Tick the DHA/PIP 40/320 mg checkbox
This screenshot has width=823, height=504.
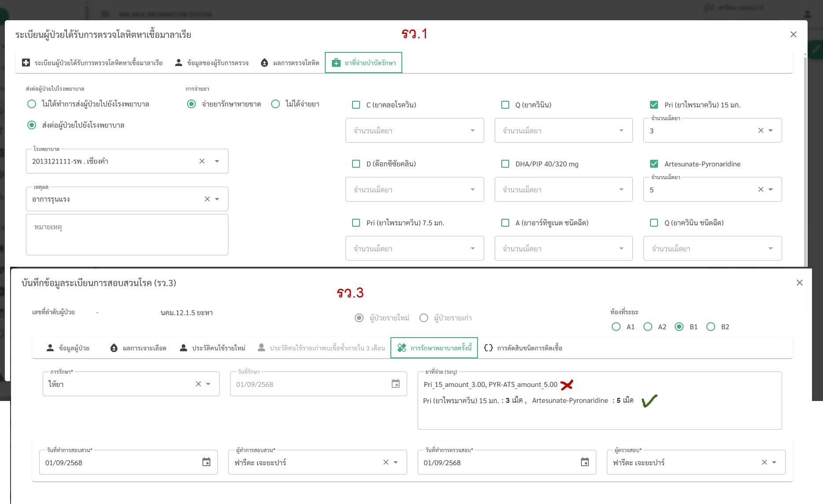click(x=505, y=164)
